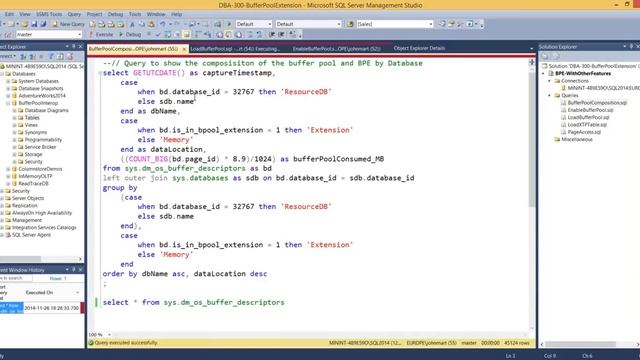Open the Tools menu
This screenshot has width=640, height=360.
pyautogui.click(x=135, y=14)
